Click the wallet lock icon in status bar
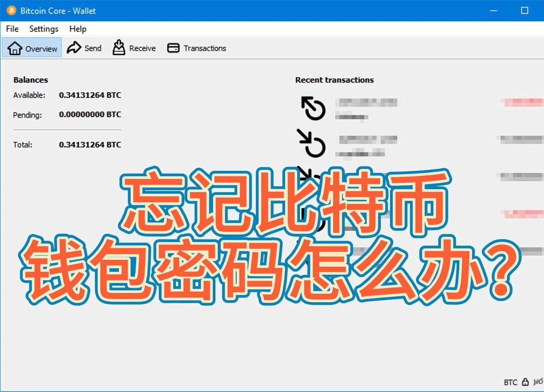Viewport: 544px width, 392px height. tap(525, 382)
